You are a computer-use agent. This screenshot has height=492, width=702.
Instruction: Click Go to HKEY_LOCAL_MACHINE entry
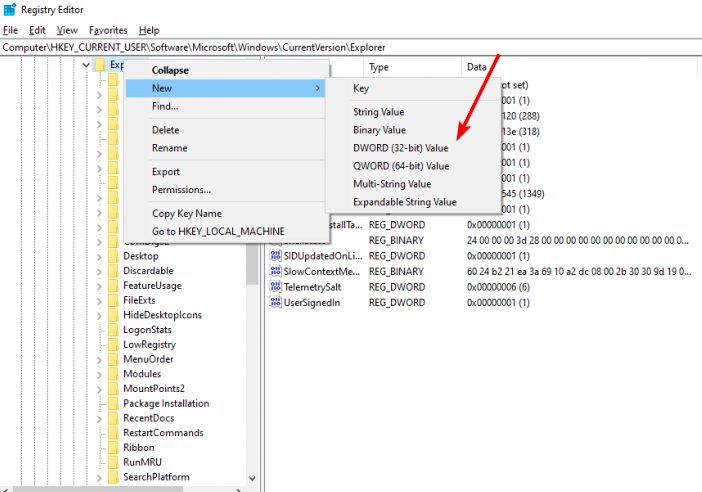tap(218, 231)
